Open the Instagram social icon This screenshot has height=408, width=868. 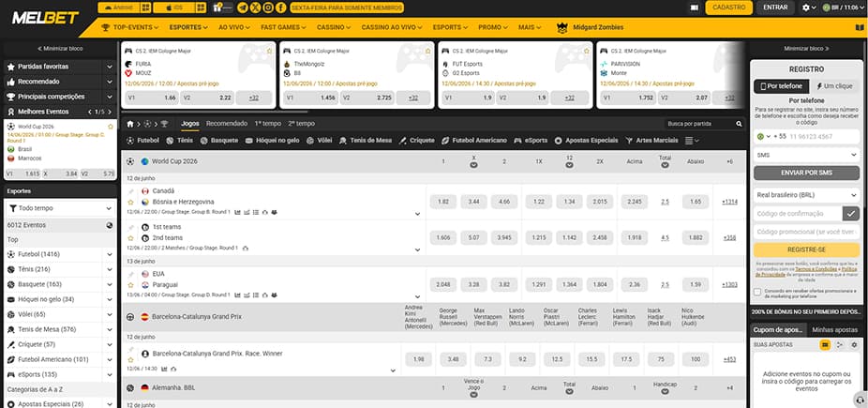[268, 8]
